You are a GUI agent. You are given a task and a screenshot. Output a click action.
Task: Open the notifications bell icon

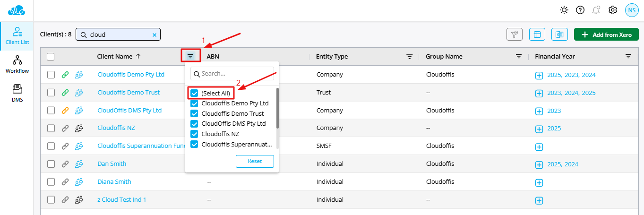point(596,10)
